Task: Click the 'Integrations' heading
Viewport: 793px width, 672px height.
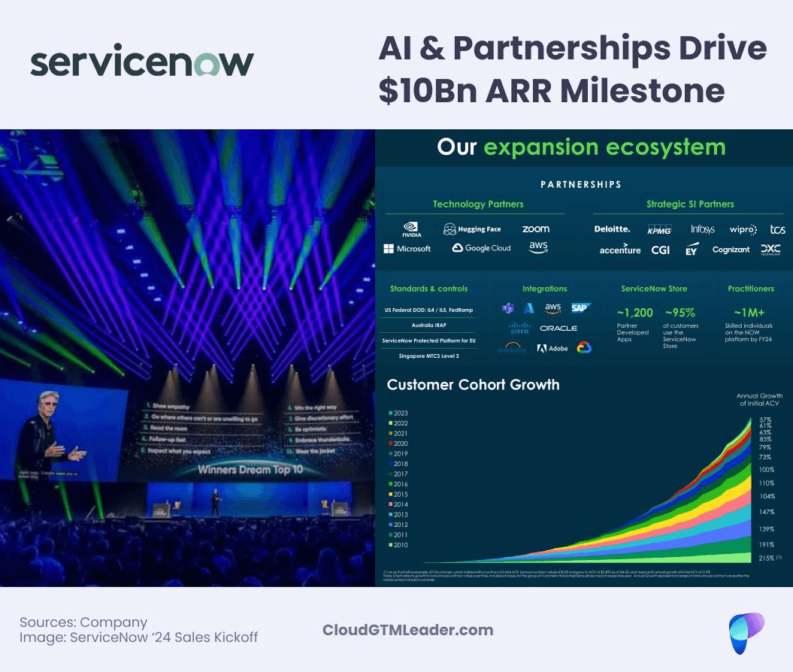Action: point(545,289)
